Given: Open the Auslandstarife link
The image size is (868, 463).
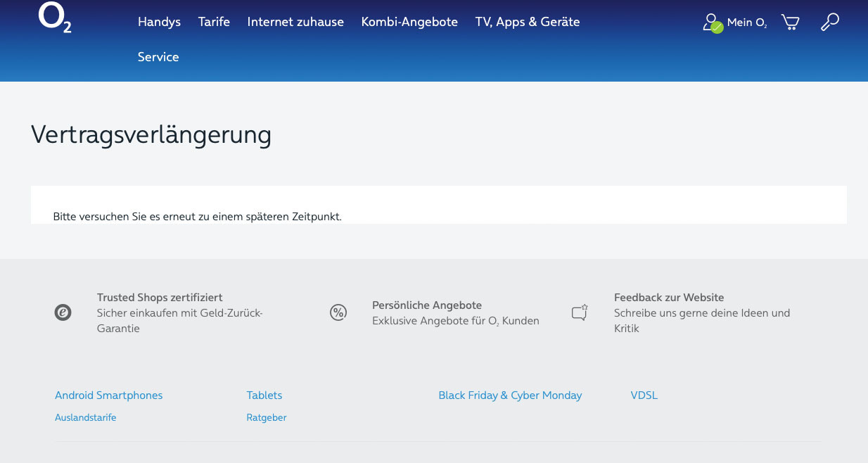Looking at the screenshot, I should [x=86, y=417].
